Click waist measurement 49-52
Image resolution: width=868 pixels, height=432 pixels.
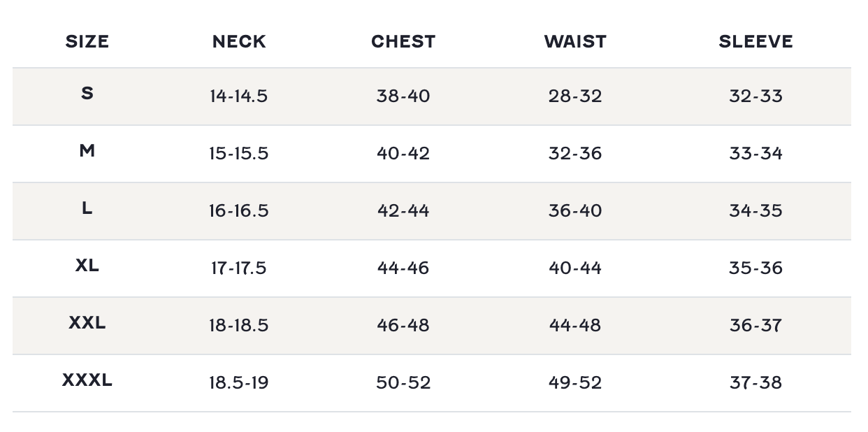[x=575, y=383]
